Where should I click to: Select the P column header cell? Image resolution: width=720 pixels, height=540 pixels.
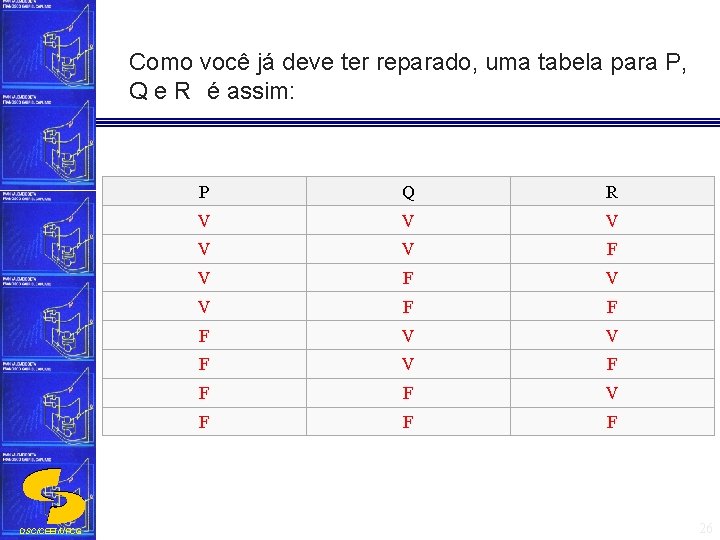(204, 192)
